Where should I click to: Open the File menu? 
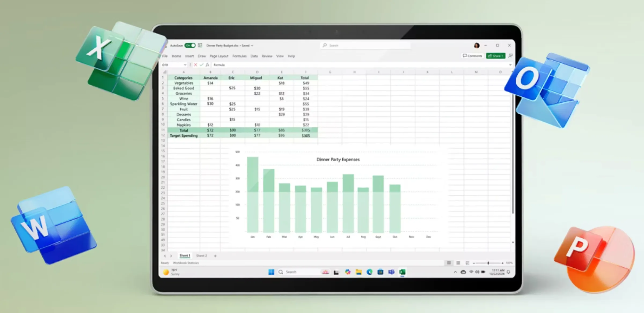(165, 56)
